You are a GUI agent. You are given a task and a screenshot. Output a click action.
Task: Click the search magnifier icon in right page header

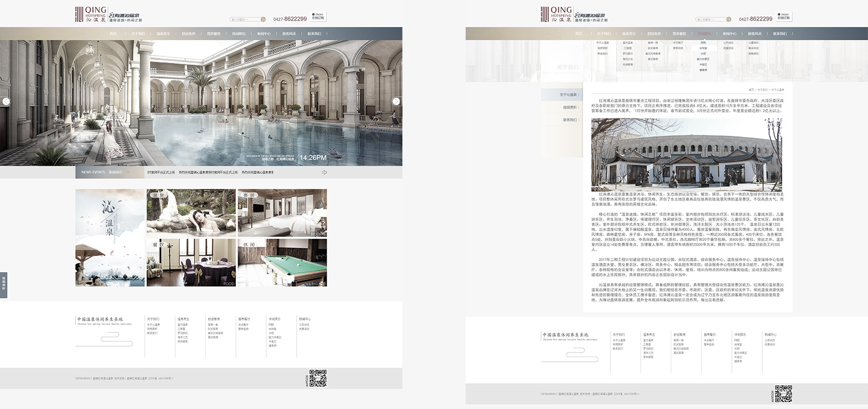(x=729, y=19)
